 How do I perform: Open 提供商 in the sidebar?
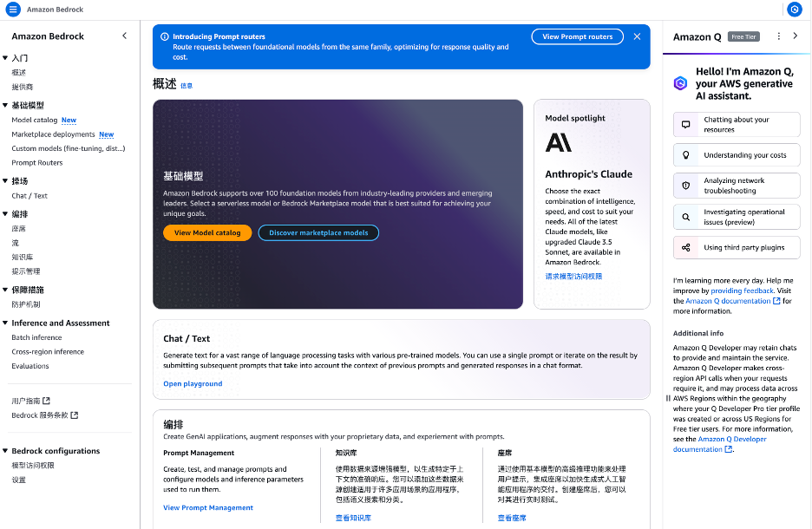tap(23, 87)
